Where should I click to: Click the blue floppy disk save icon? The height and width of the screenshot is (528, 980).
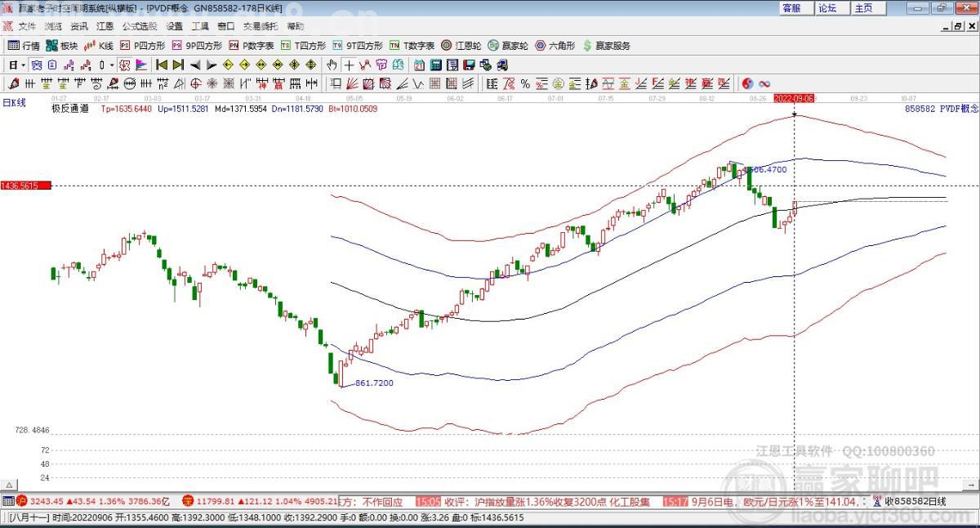(469, 65)
